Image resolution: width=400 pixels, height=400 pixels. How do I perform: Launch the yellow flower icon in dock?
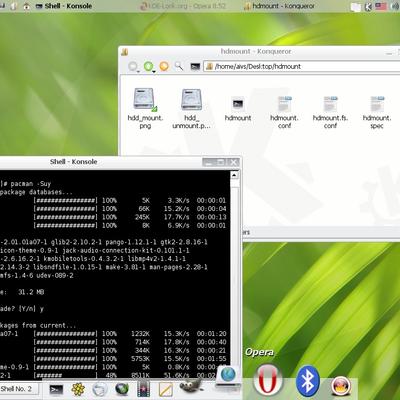(x=78, y=389)
